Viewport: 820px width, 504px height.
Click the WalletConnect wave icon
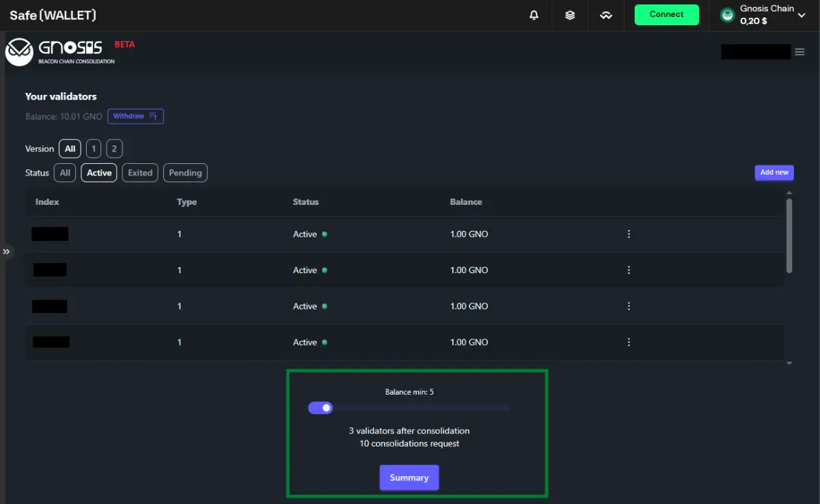(606, 15)
